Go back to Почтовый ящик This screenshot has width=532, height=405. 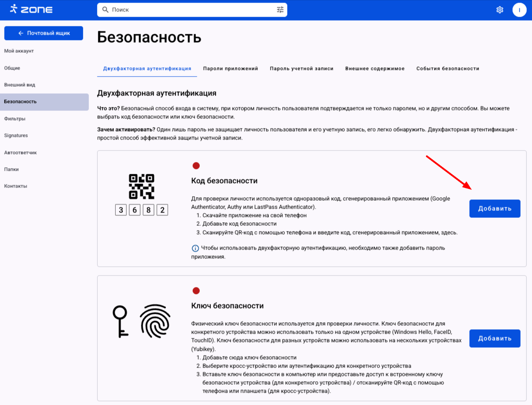click(x=44, y=33)
